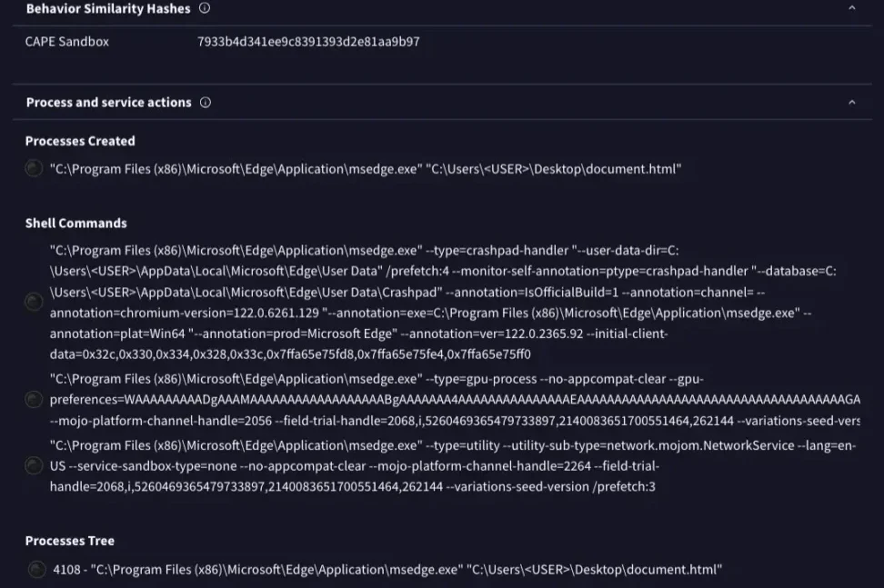Click the Shell Commands subheading
Image resolution: width=884 pixels, height=588 pixels.
coord(76,224)
